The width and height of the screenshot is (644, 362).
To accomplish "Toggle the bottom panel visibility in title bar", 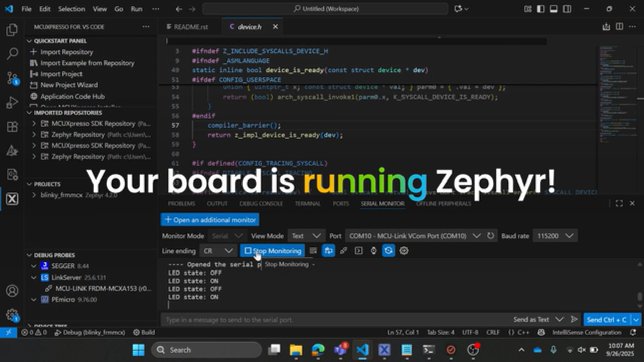I will tap(554, 9).
